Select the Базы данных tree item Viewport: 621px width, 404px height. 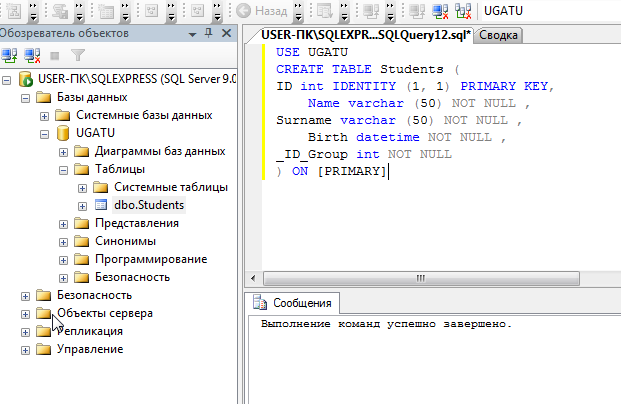point(92,97)
